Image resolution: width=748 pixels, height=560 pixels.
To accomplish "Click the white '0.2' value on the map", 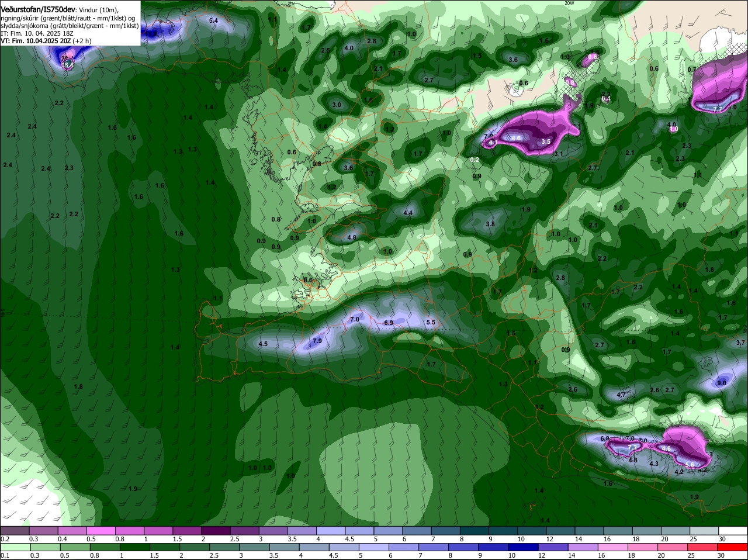I will [x=475, y=160].
